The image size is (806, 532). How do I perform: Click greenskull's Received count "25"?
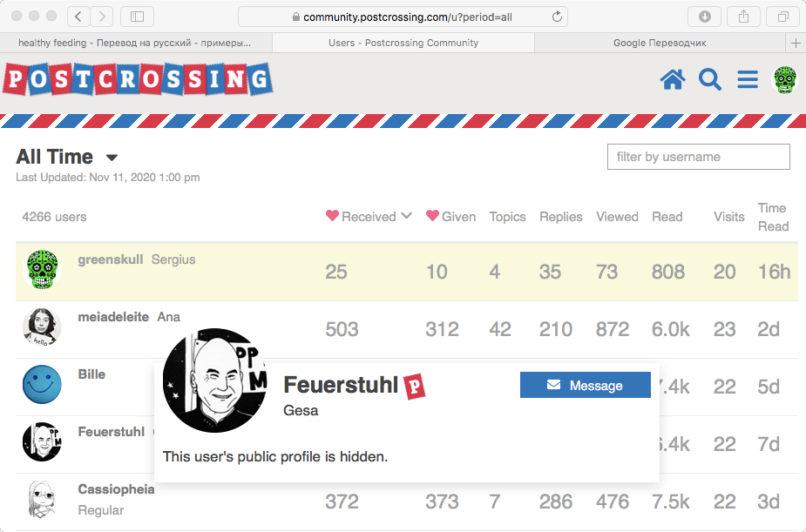[x=336, y=272]
